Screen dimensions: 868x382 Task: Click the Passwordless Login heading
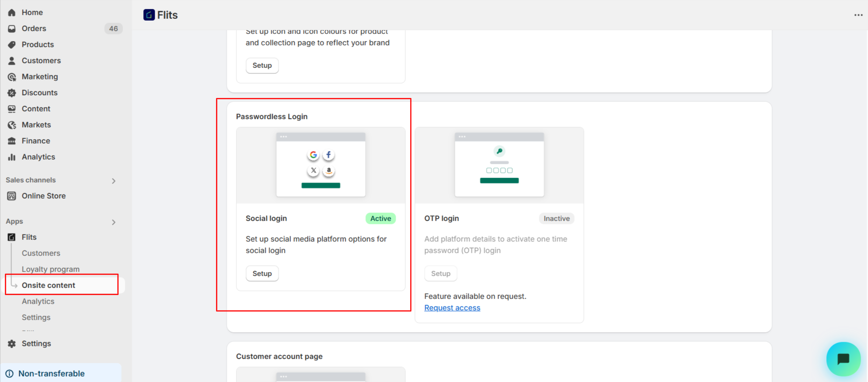pyautogui.click(x=272, y=116)
